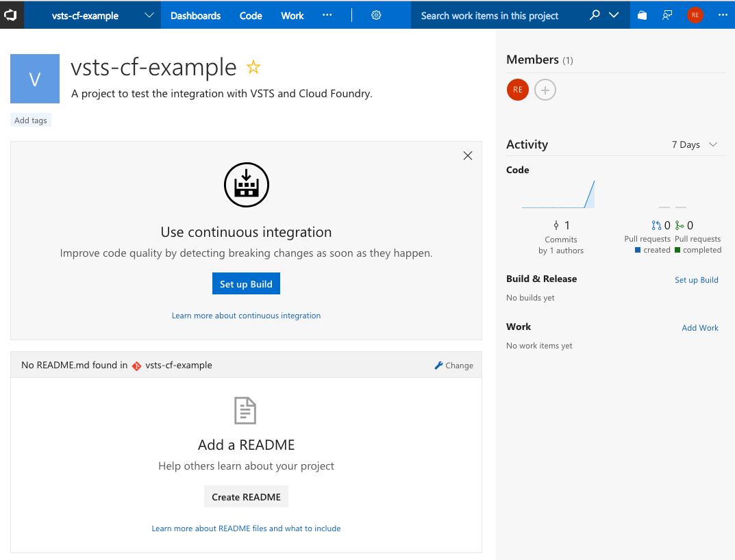Open the marketplace shopping bag icon
The image size is (735, 560).
(x=642, y=15)
